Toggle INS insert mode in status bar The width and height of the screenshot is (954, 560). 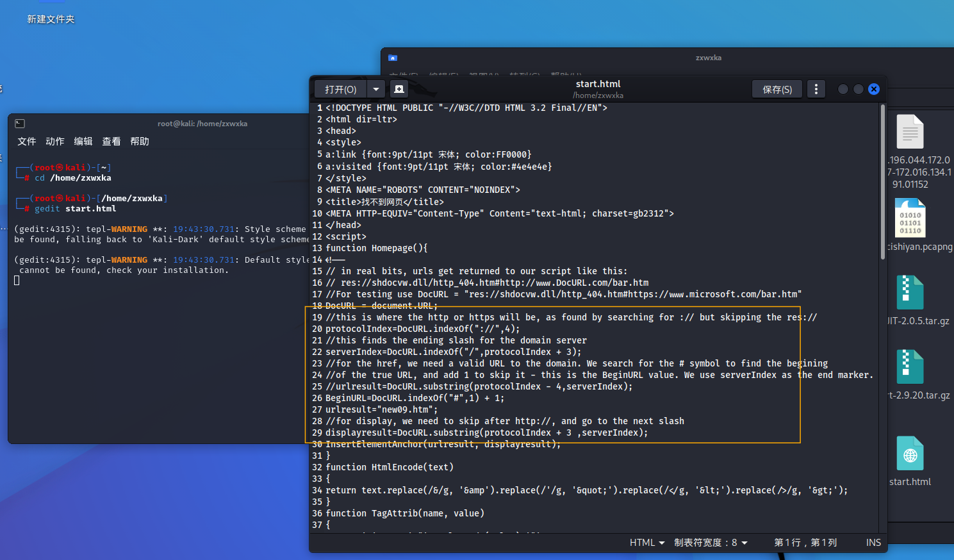(x=873, y=543)
